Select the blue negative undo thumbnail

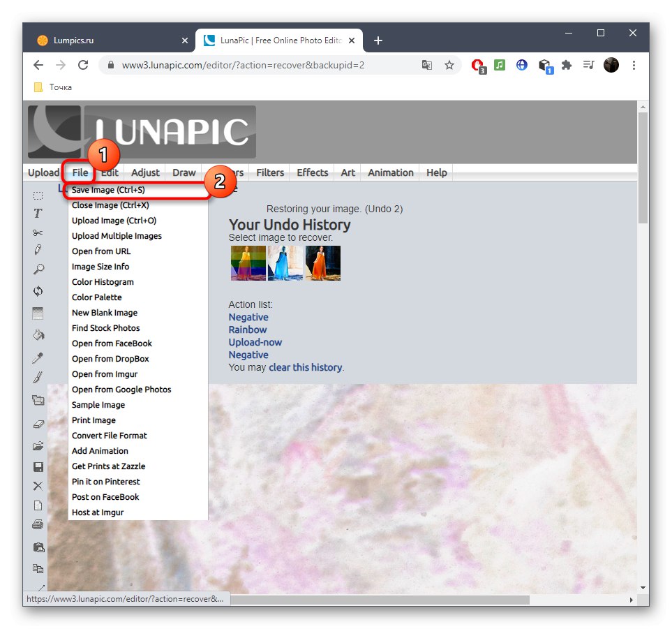pos(285,263)
